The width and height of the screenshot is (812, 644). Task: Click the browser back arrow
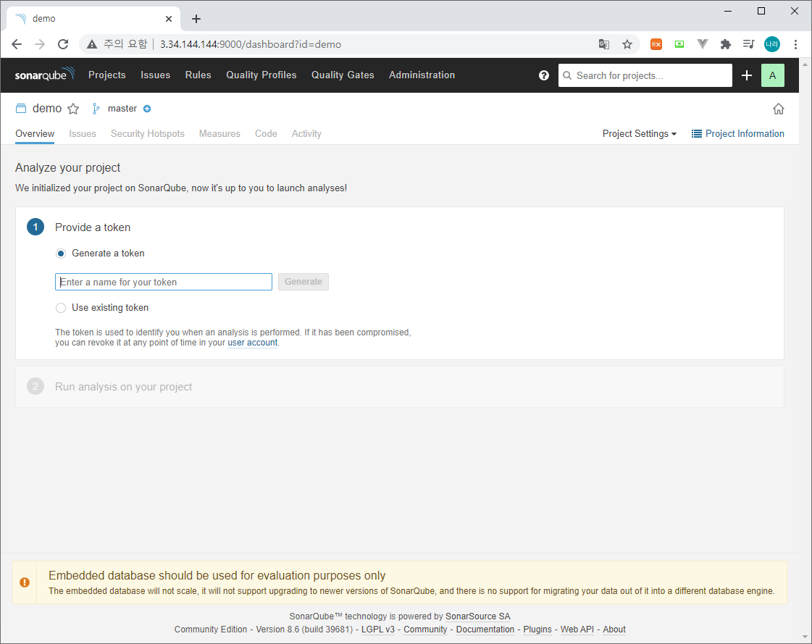(17, 44)
